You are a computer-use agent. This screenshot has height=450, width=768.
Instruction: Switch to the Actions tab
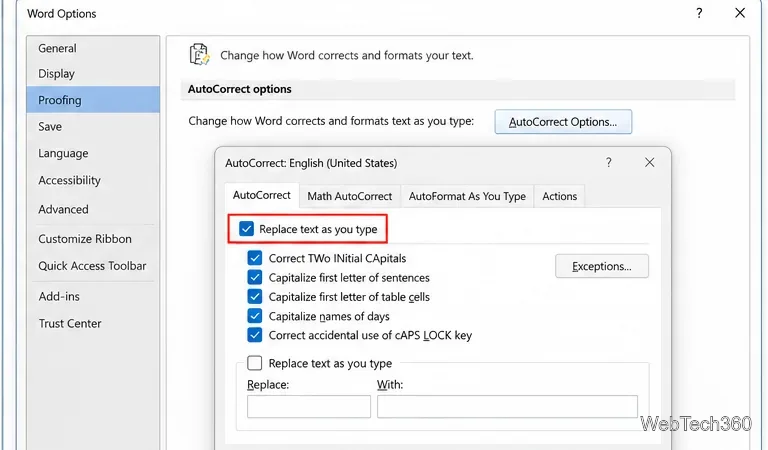click(x=559, y=196)
